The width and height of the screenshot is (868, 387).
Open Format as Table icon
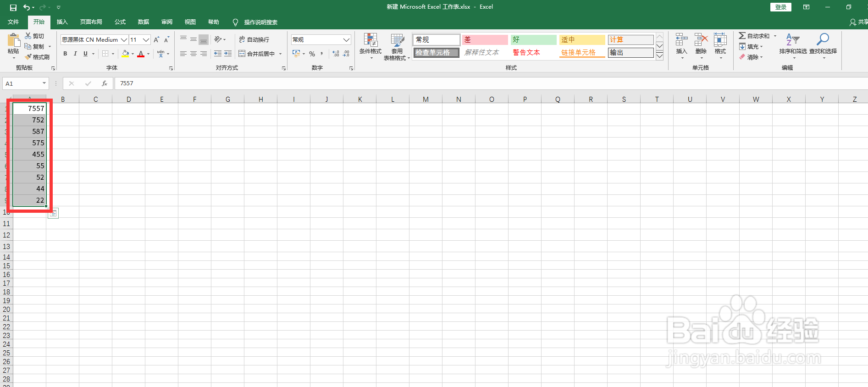[x=397, y=40]
